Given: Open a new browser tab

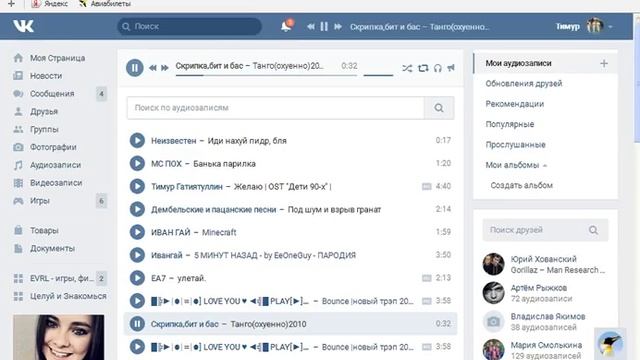Looking at the screenshot, I should pos(11,4).
